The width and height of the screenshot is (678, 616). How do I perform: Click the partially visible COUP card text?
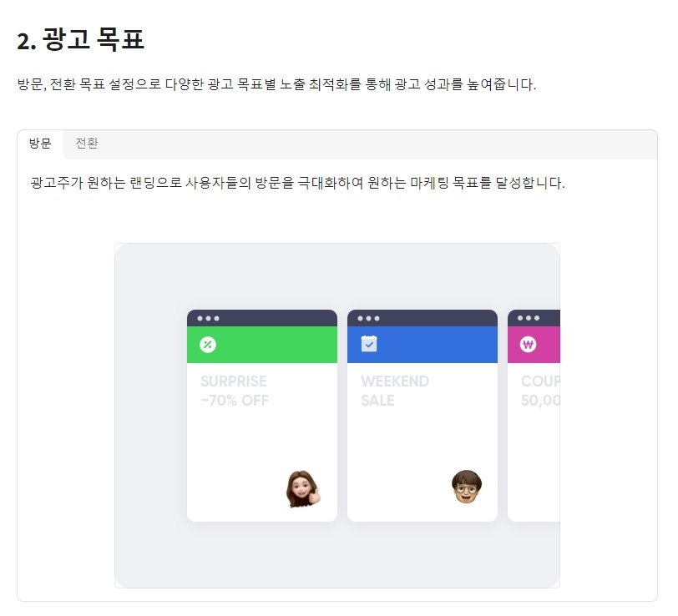pos(540,391)
